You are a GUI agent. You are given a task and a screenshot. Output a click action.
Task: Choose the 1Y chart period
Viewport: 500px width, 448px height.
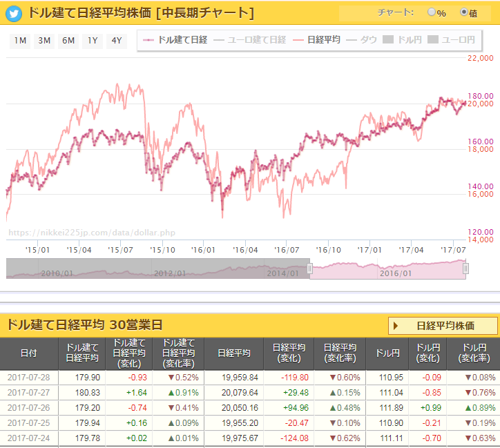click(93, 41)
